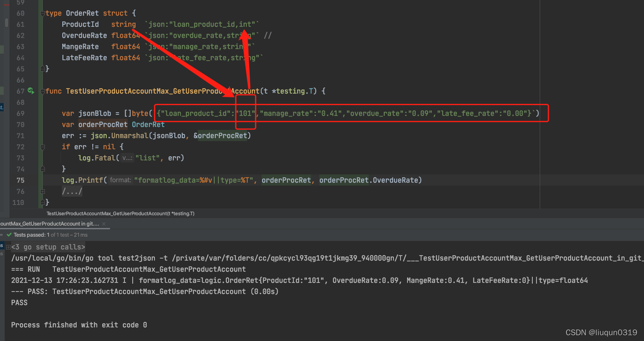644x341 pixels.
Task: Click the breadcrumb TestUserProductAccountMax_GetUserProductAccount(t *testing.T)
Action: coord(120,214)
